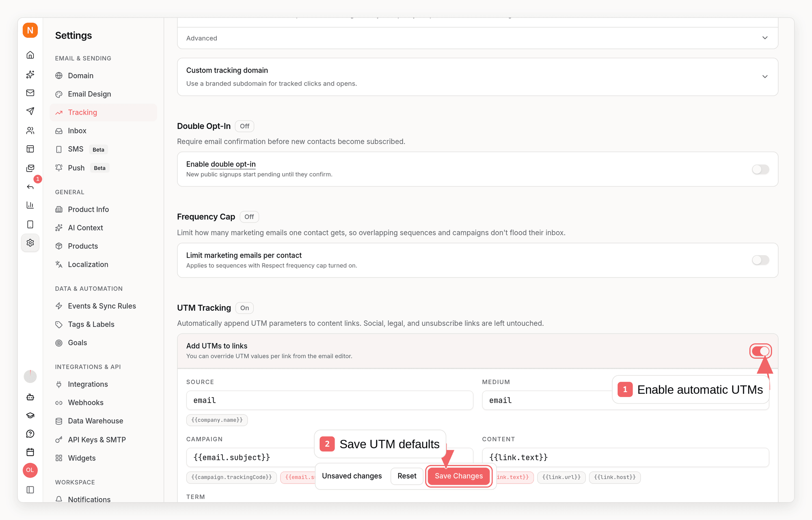This screenshot has width=812, height=520.
Task: Open Events & Sync Rules
Action: click(x=104, y=306)
